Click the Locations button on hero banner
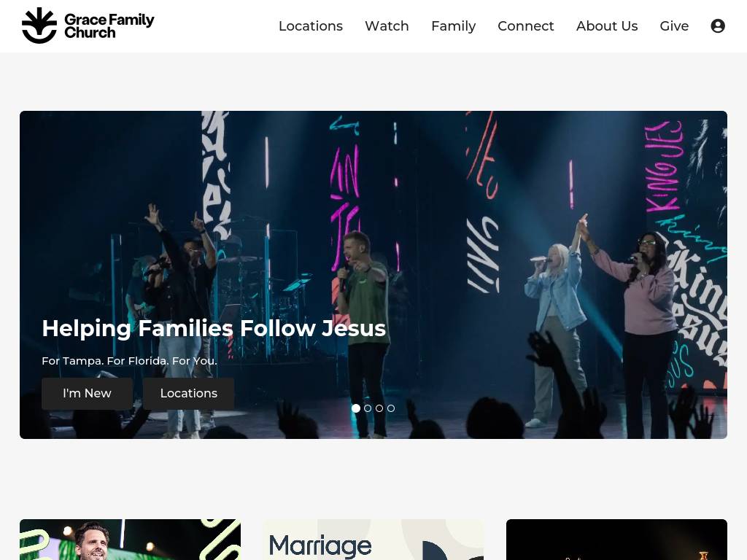This screenshot has width=747, height=560. point(189,393)
